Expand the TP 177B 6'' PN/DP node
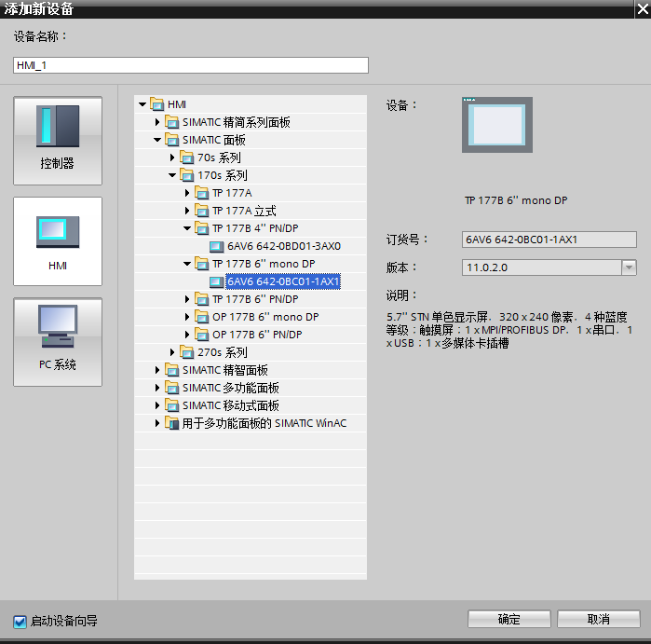651x644 pixels. (x=187, y=299)
